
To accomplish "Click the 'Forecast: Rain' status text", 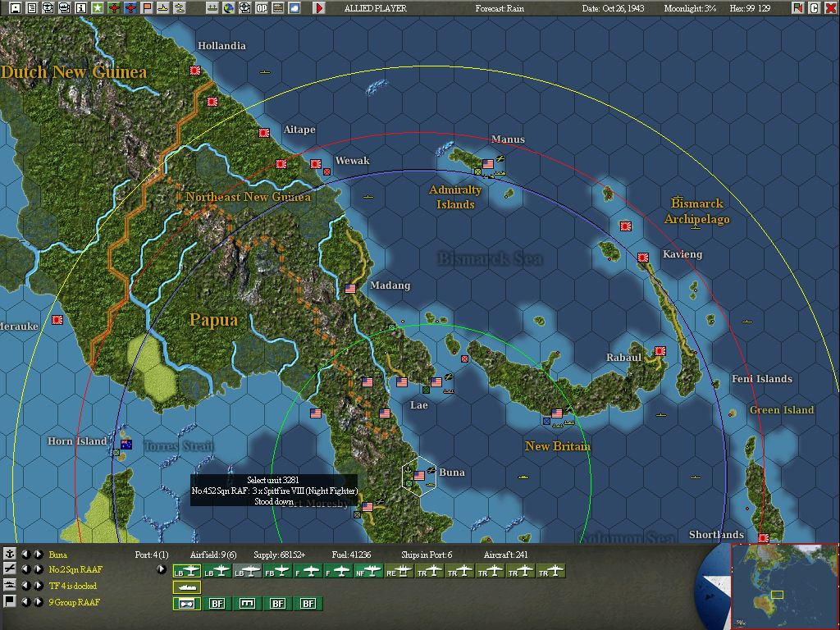I will point(500,8).
